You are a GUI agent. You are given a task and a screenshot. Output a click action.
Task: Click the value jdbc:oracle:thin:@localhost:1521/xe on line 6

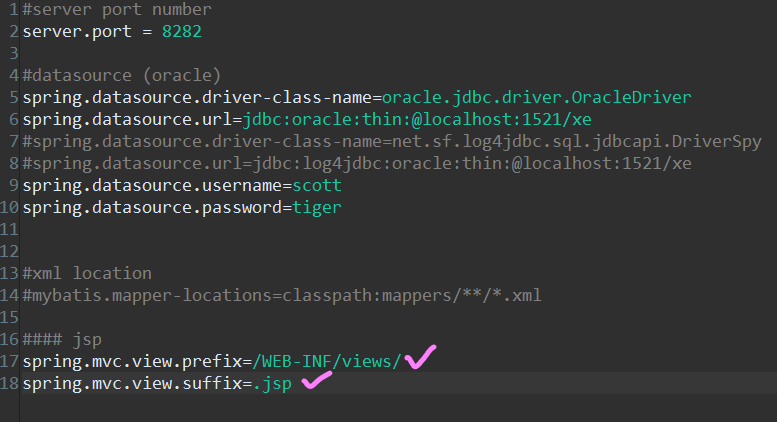click(x=417, y=119)
